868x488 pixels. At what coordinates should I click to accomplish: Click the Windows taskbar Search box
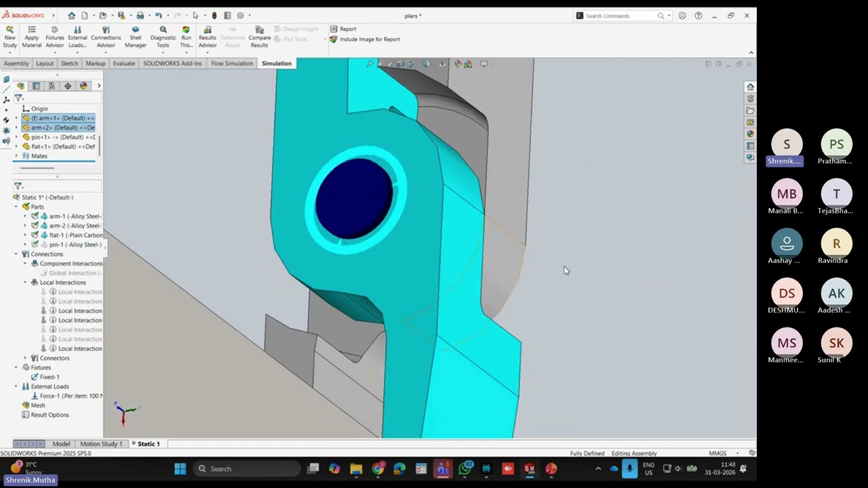246,468
